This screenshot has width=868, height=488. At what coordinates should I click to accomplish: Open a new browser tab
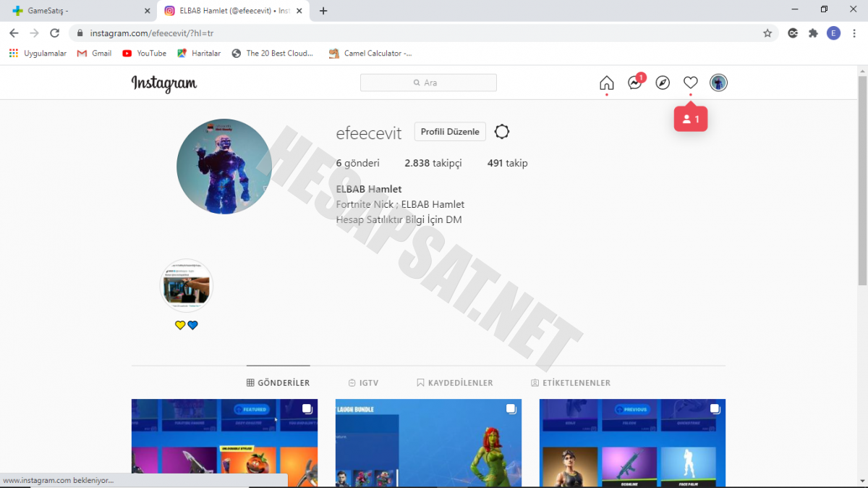(323, 11)
